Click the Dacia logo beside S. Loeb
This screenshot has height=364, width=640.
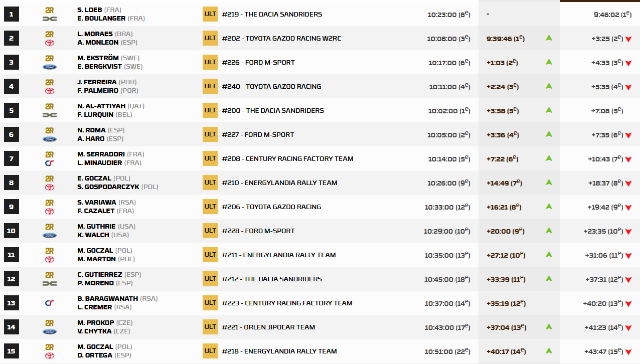coord(50,19)
